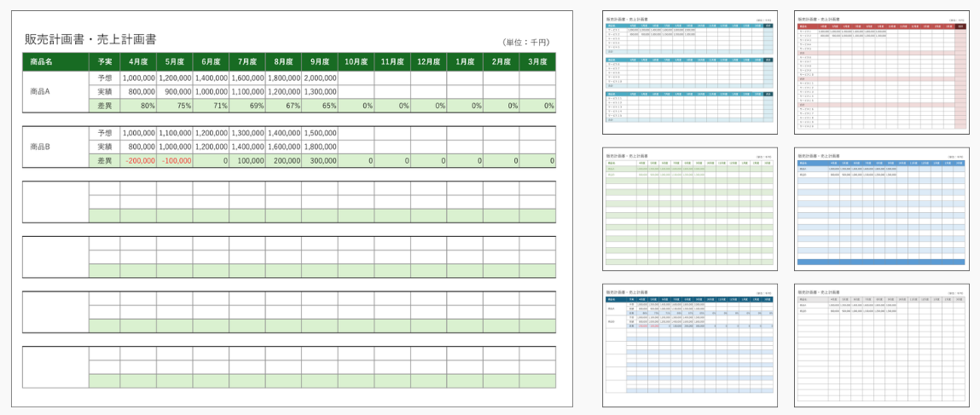Open the red-header sales plan template thumbnail
Viewport: 980px width, 415px height.
(x=881, y=72)
